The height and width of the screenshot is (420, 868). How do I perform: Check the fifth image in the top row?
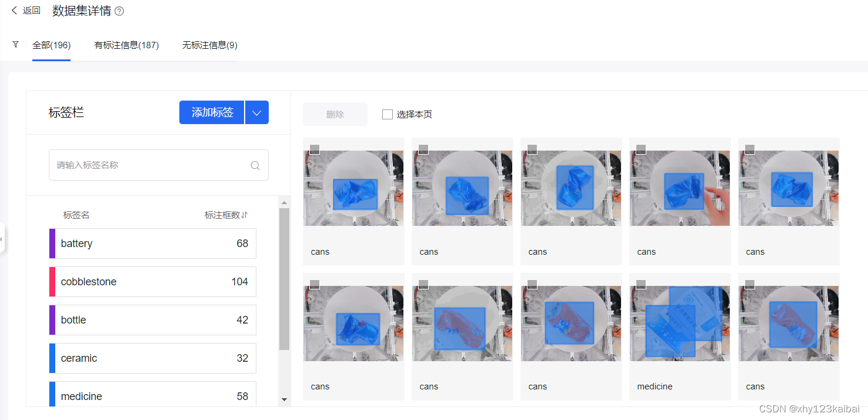click(750, 149)
